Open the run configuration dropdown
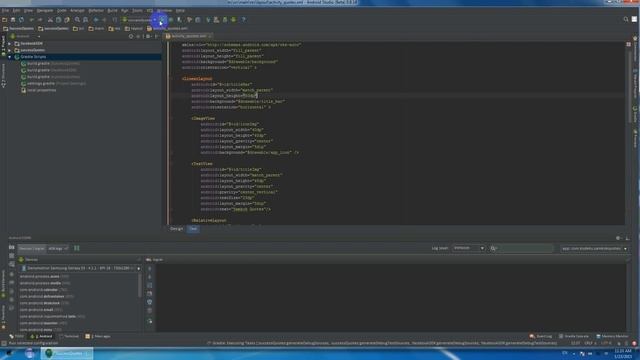 (139, 20)
